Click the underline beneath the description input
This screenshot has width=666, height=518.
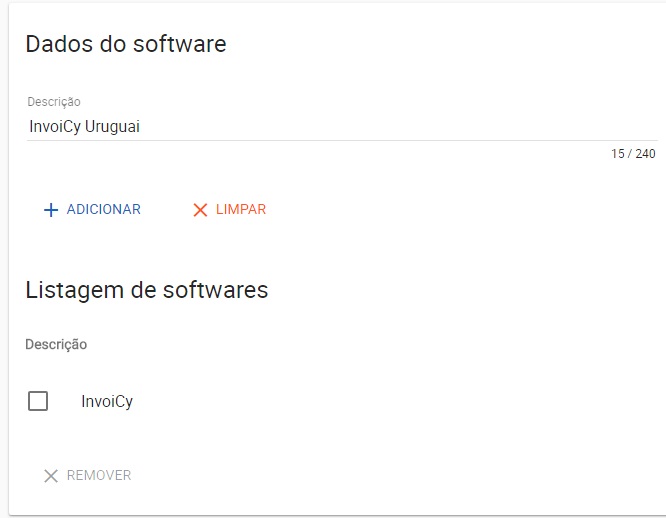pos(340,140)
